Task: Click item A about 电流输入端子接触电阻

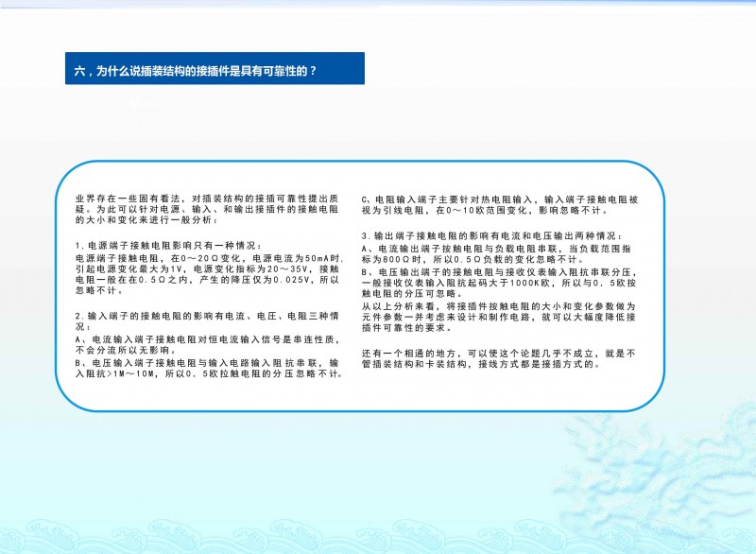Action: click(x=206, y=344)
